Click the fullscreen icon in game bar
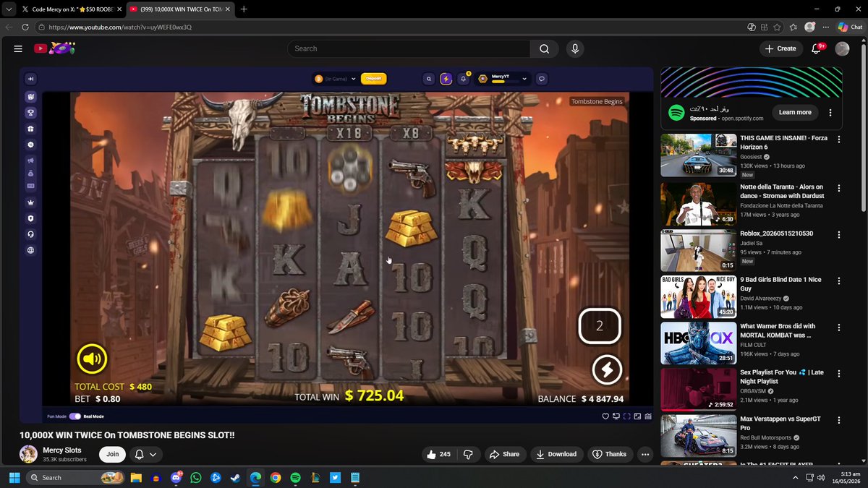 click(x=626, y=416)
